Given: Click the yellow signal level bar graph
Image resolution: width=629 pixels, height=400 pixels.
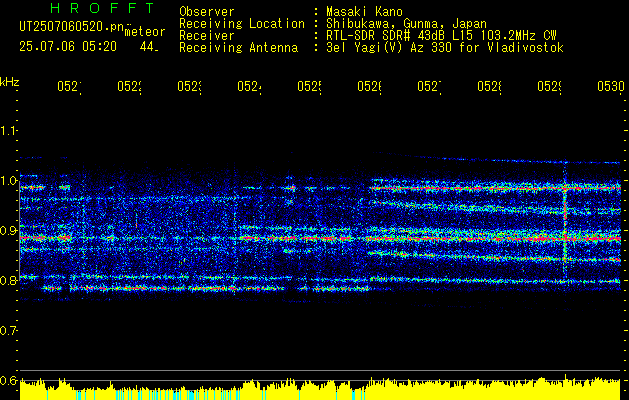Looking at the screenshot, I should (x=320, y=388).
